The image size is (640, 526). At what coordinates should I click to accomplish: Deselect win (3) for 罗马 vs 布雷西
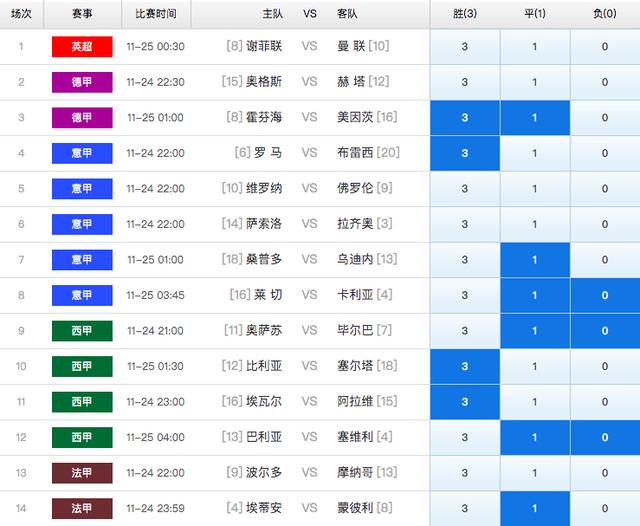[465, 153]
